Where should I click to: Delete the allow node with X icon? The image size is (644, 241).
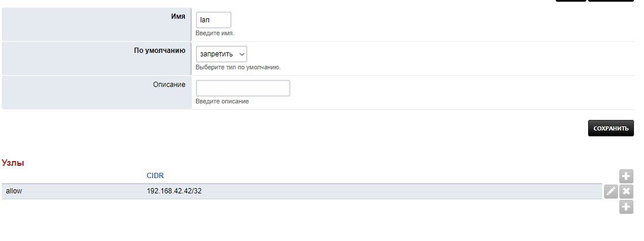(x=626, y=192)
